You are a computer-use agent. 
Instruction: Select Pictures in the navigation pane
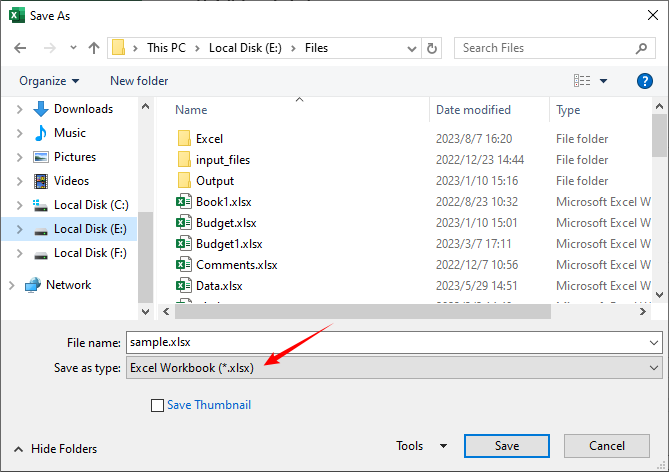pos(75,157)
